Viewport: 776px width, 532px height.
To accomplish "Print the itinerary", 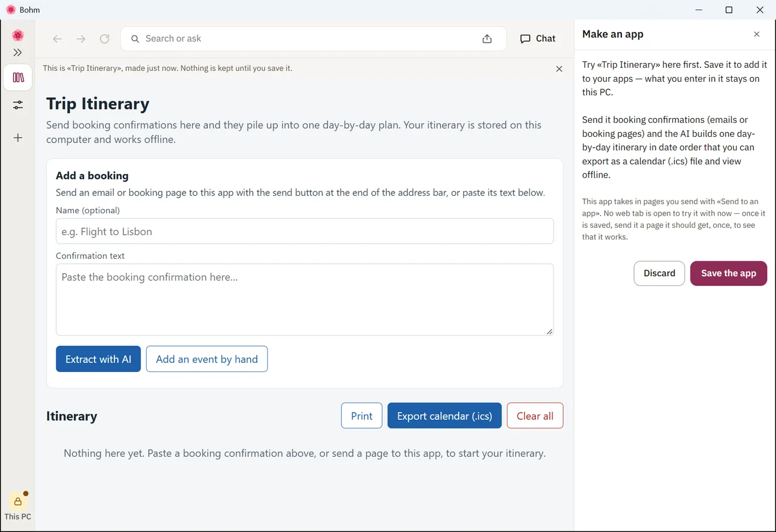I will 362,416.
